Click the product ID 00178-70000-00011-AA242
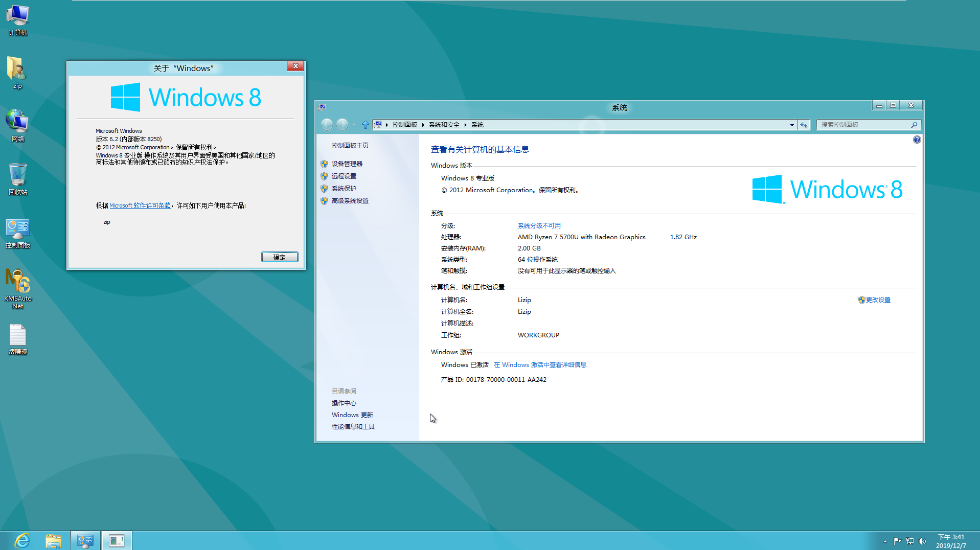This screenshot has height=550, width=980. 506,380
